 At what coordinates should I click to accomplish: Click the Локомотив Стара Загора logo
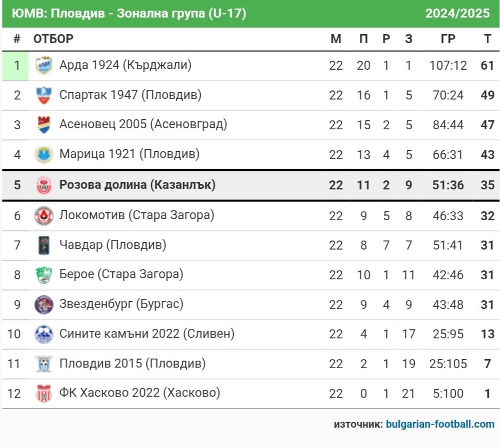(44, 215)
